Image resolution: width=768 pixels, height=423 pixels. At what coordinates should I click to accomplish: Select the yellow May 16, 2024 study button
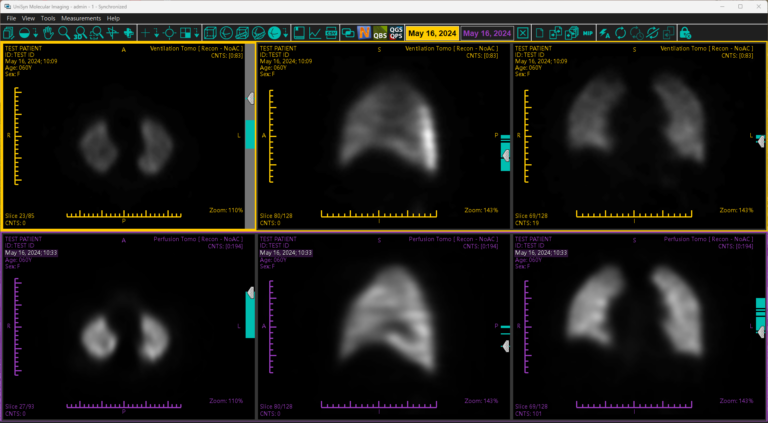[432, 33]
